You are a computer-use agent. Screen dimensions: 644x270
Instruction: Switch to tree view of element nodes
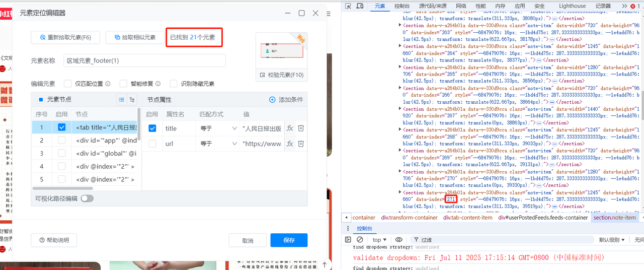coord(132,100)
